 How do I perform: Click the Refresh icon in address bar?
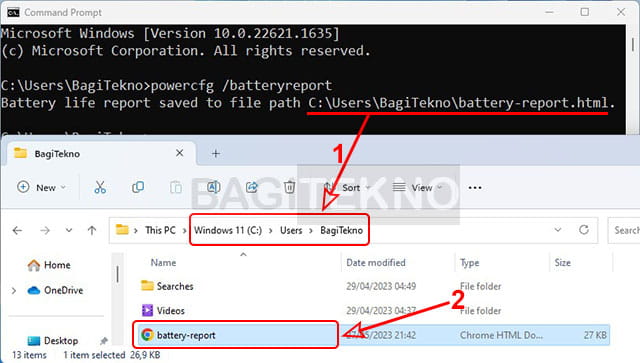pyautogui.click(x=584, y=230)
